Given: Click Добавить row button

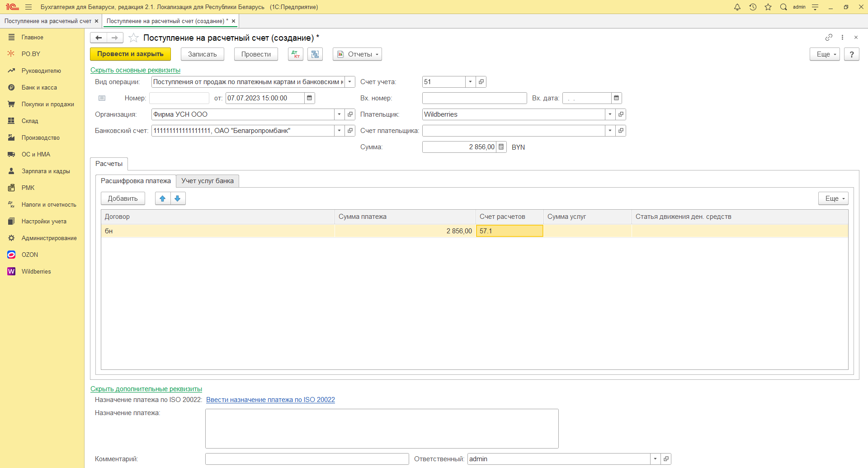Looking at the screenshot, I should click(123, 199).
